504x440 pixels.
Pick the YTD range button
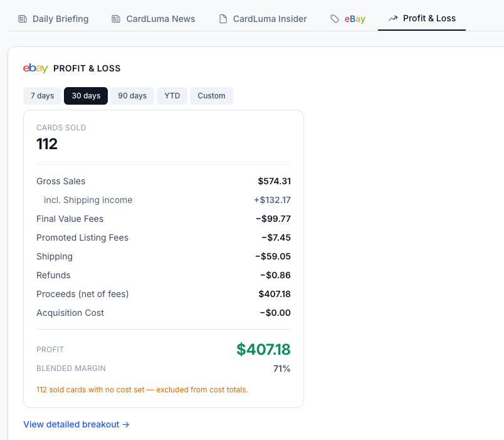pos(172,96)
